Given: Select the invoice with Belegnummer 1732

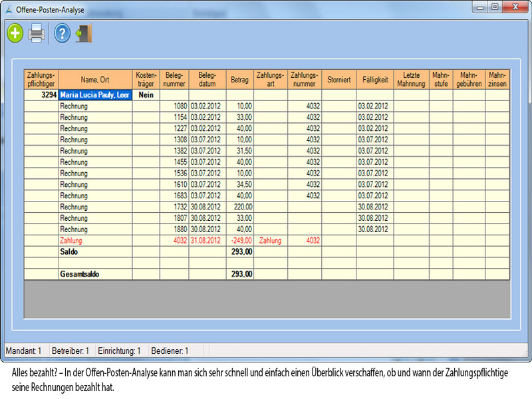Looking at the screenshot, I should [174, 206].
